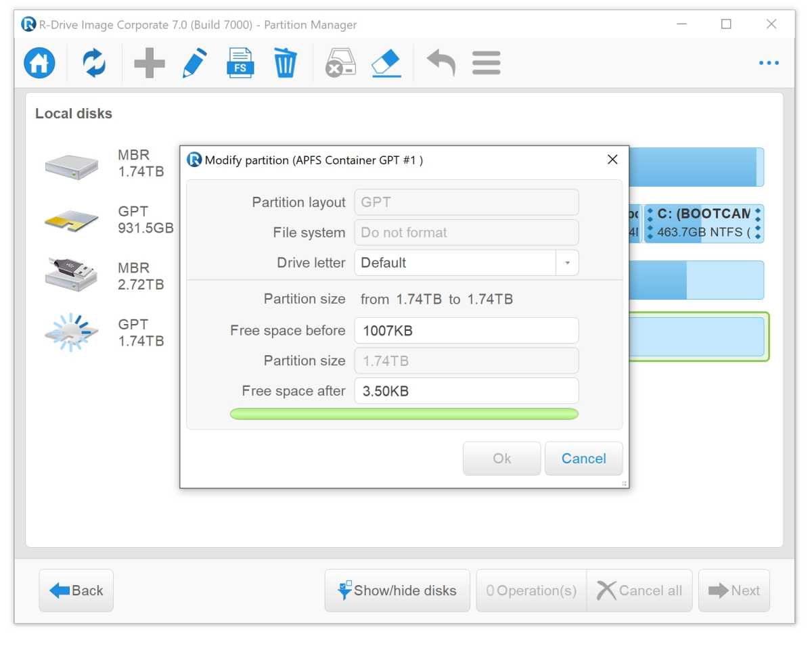Image resolution: width=812 pixels, height=648 pixels.
Task: Click the Home icon in the toolbar
Action: tap(39, 62)
